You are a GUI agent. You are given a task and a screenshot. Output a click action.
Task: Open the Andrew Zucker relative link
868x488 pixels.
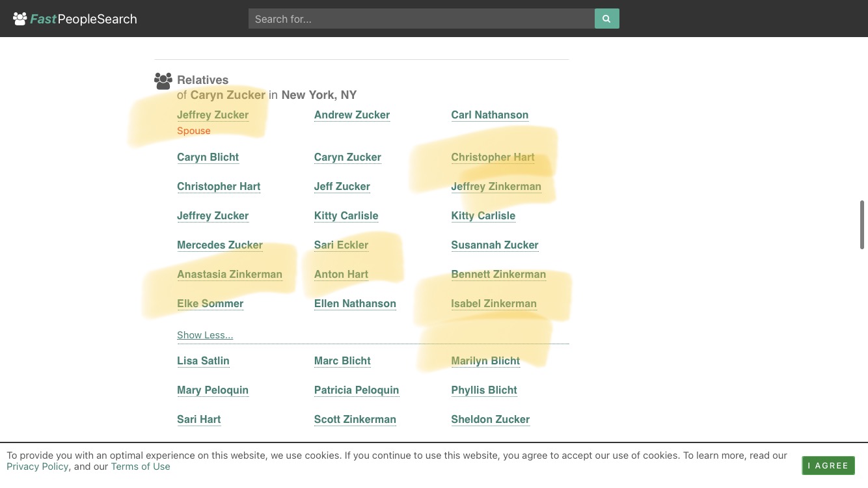352,115
